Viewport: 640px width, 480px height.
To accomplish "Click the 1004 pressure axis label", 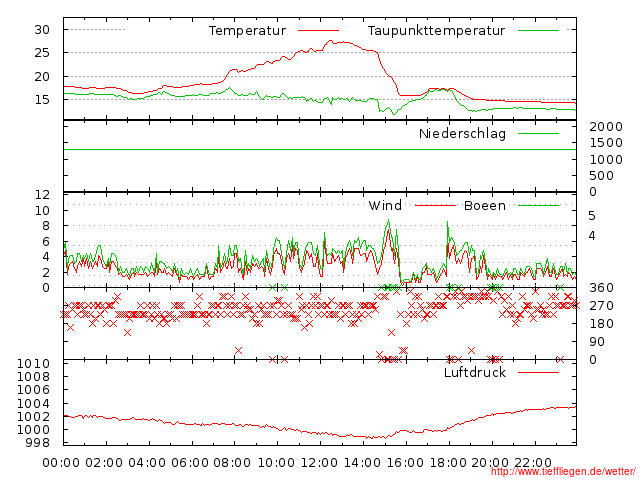I will pos(33,404).
